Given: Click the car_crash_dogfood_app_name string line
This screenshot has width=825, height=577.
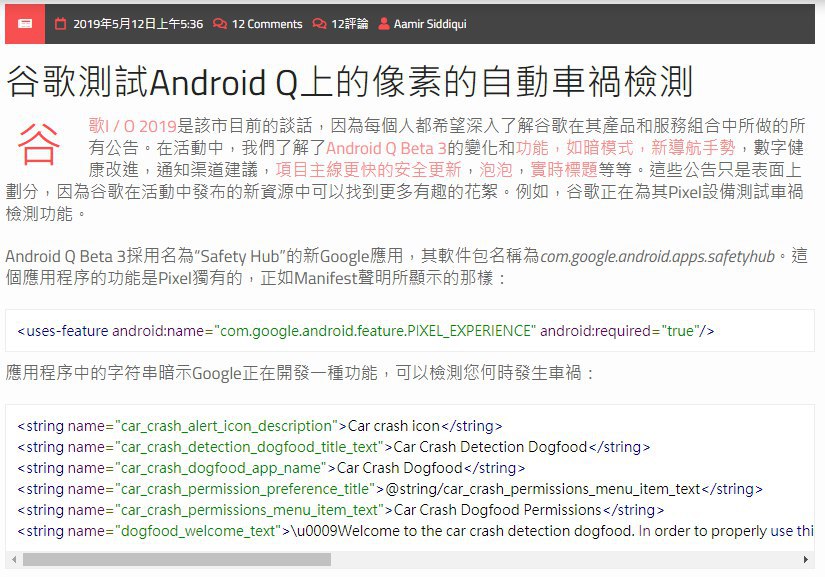Looking at the screenshot, I should point(271,468).
